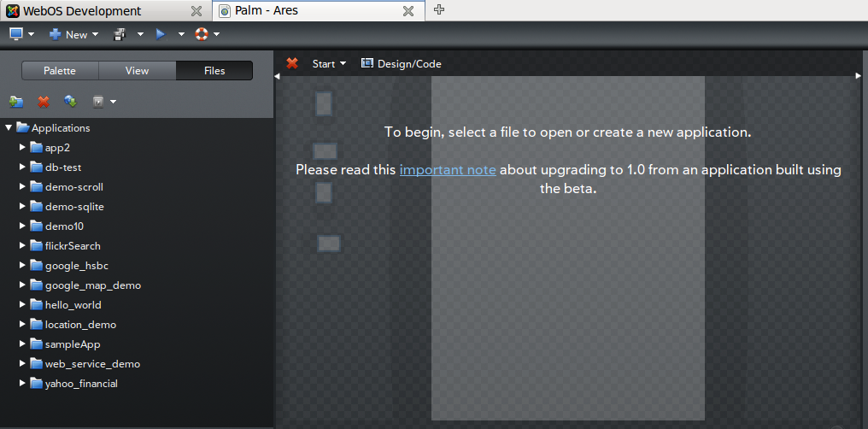Open the Start dropdown menu
This screenshot has width=868, height=429.
tap(329, 63)
